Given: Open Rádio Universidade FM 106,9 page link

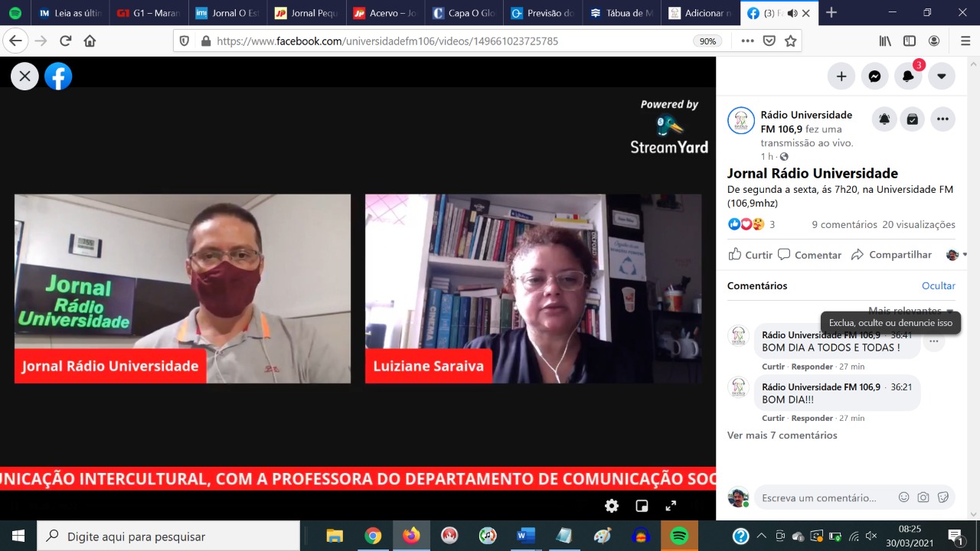Looking at the screenshot, I should [x=806, y=122].
